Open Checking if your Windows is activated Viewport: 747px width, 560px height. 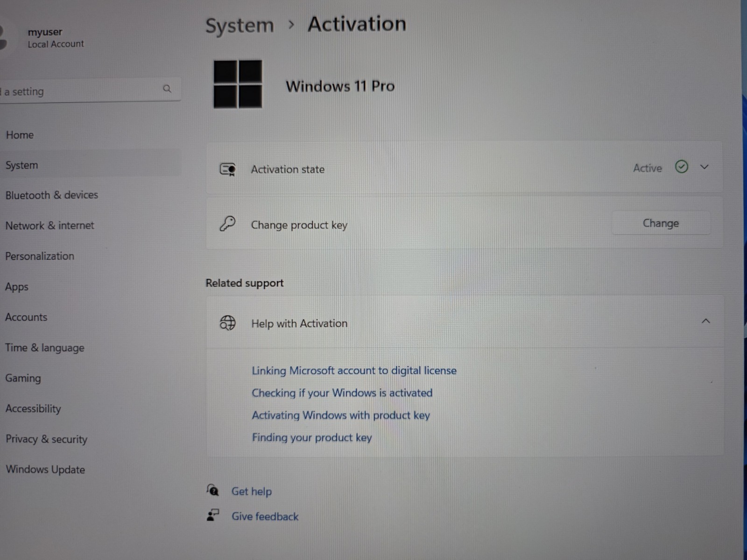(342, 393)
